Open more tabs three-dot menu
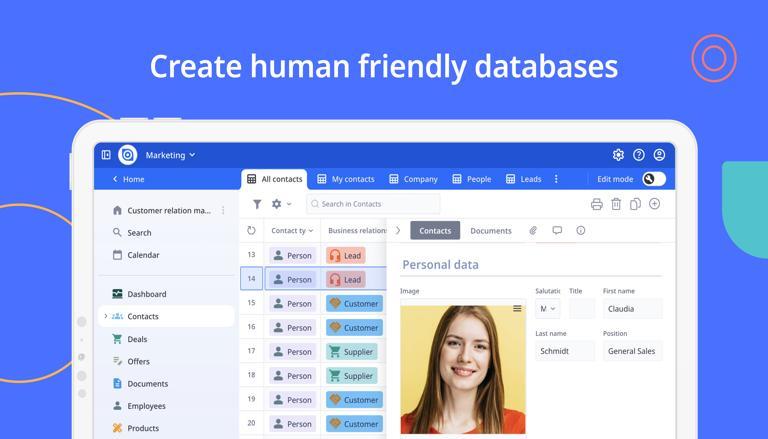The image size is (768, 439). pos(556,179)
